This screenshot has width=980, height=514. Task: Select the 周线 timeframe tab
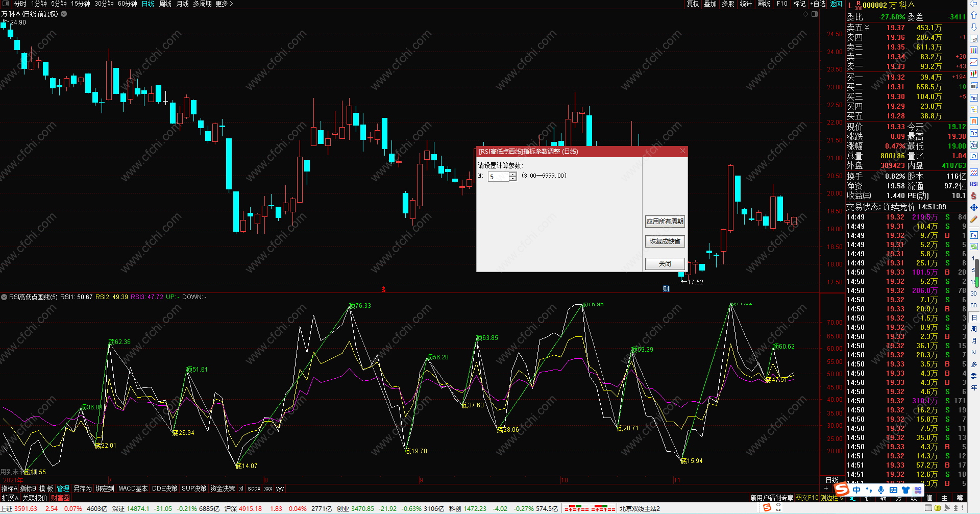[165, 4]
